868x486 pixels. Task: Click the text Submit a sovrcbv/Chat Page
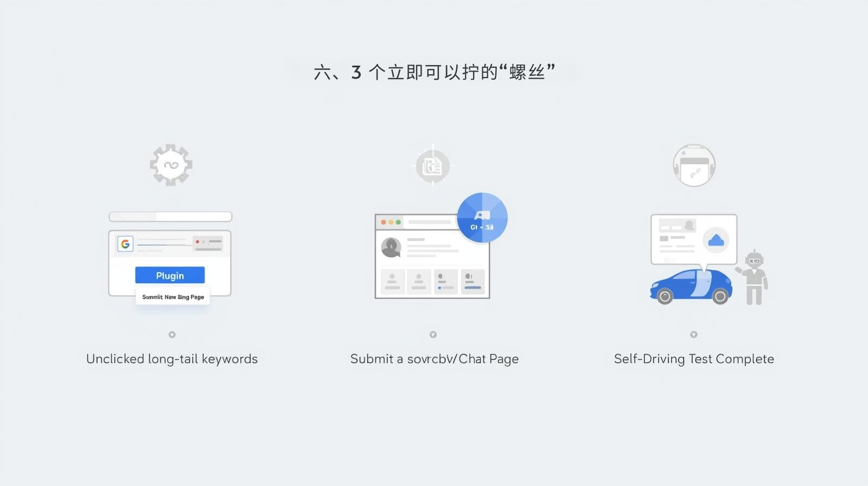435,359
